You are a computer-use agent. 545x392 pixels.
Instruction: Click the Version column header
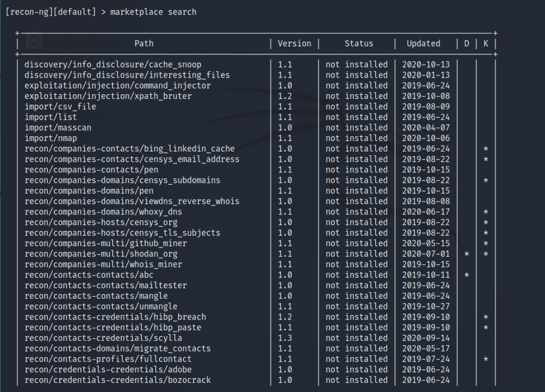(x=294, y=44)
